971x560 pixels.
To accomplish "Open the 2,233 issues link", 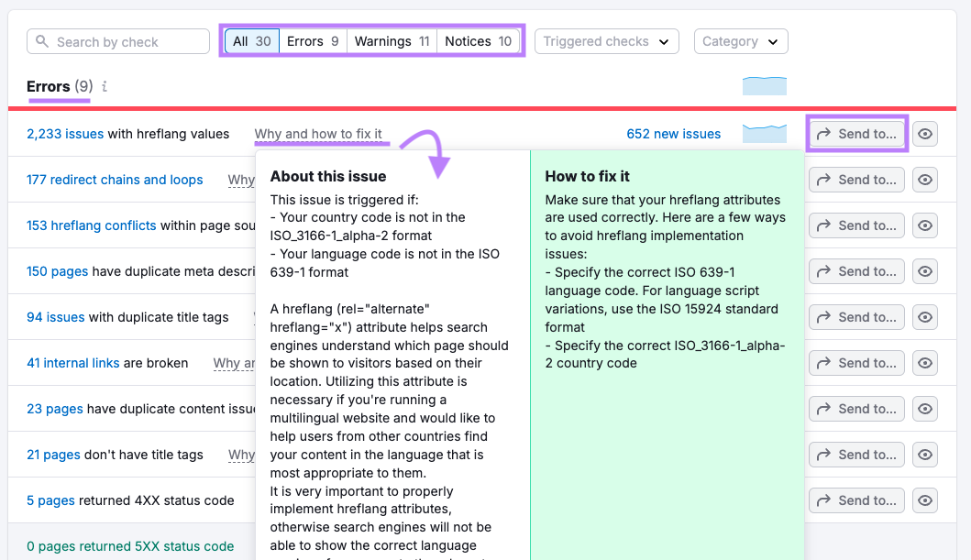I will 65,134.
